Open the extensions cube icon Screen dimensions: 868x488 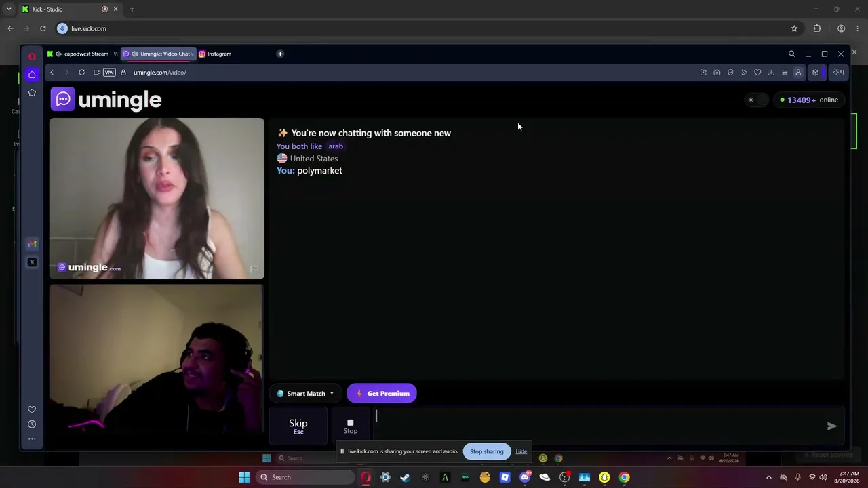click(816, 73)
